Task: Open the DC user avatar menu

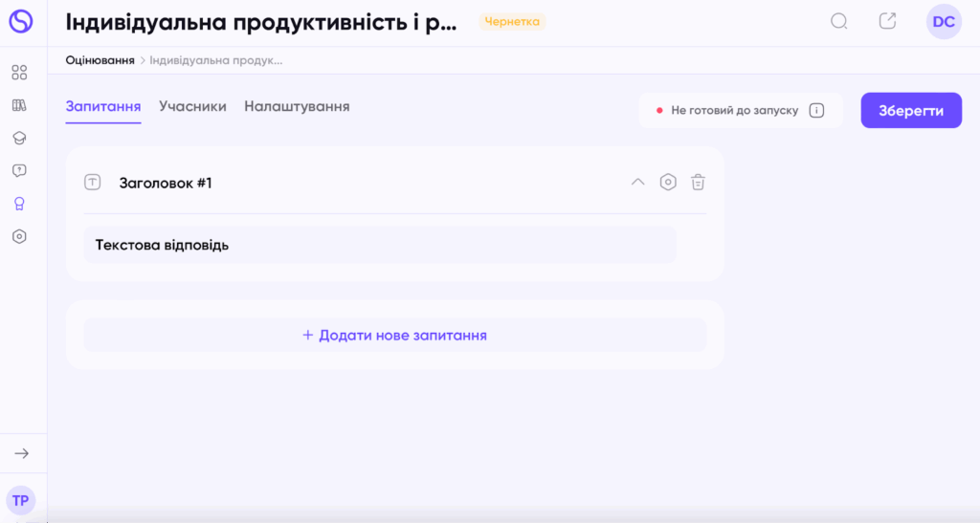Action: click(x=944, y=21)
